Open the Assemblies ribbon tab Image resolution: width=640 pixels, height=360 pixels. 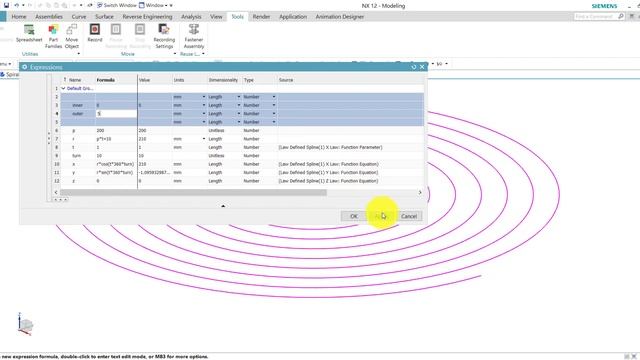[x=49, y=17]
